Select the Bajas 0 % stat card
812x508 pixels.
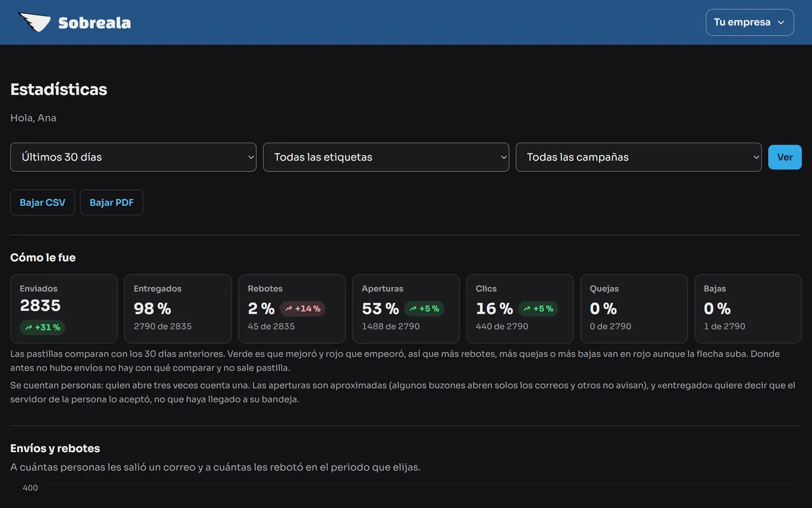click(x=748, y=309)
